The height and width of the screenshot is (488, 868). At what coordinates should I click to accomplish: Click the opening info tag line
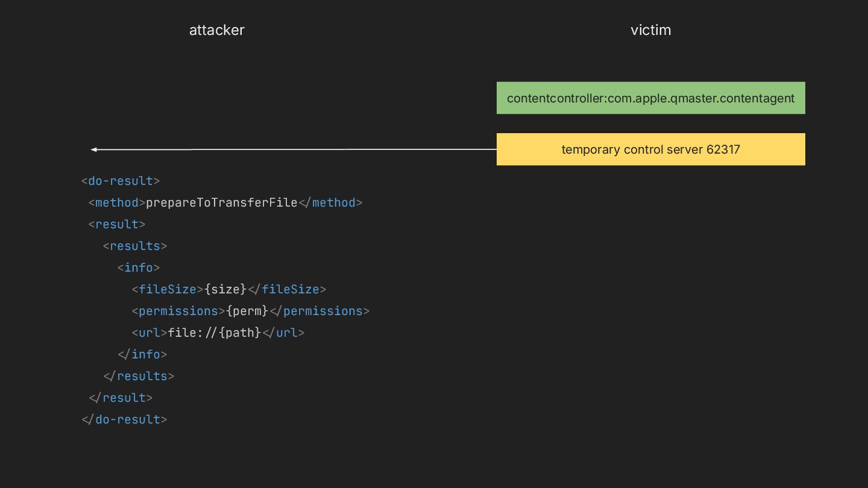click(139, 267)
